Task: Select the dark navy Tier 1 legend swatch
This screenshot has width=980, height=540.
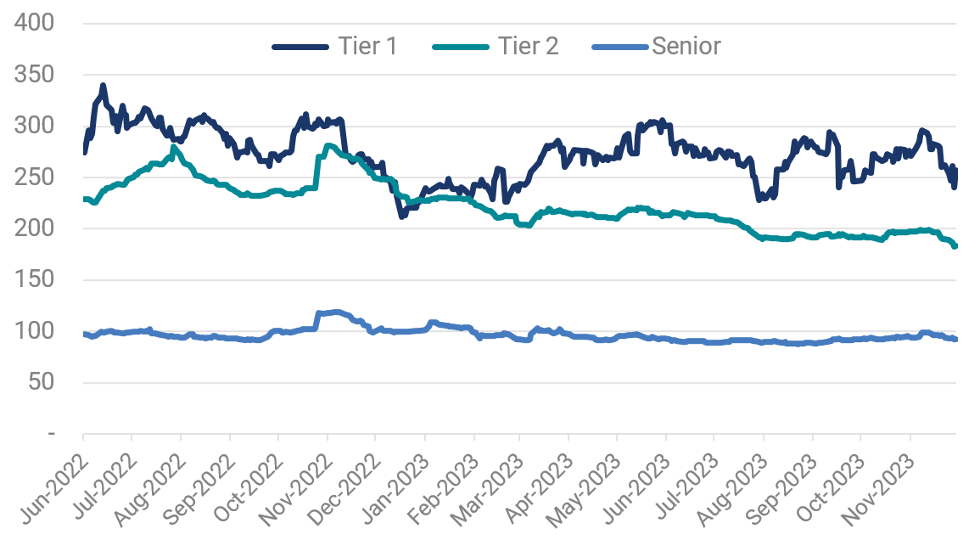Action: [x=300, y=47]
